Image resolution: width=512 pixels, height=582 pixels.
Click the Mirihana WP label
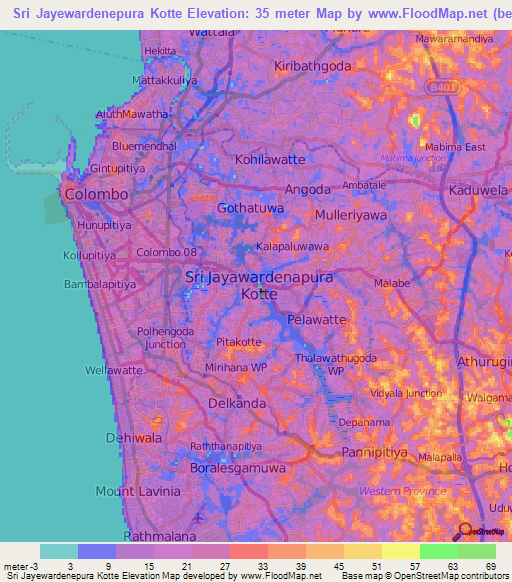point(236,367)
